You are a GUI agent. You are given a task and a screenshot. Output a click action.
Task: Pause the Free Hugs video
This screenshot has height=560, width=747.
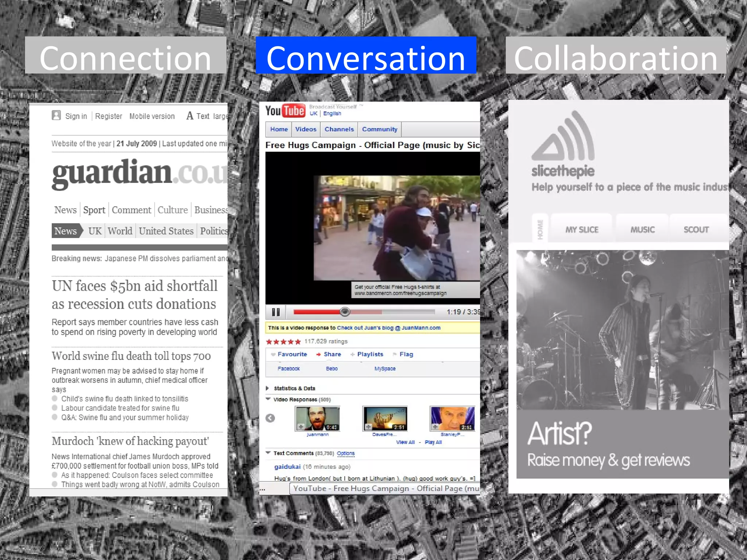click(x=276, y=312)
